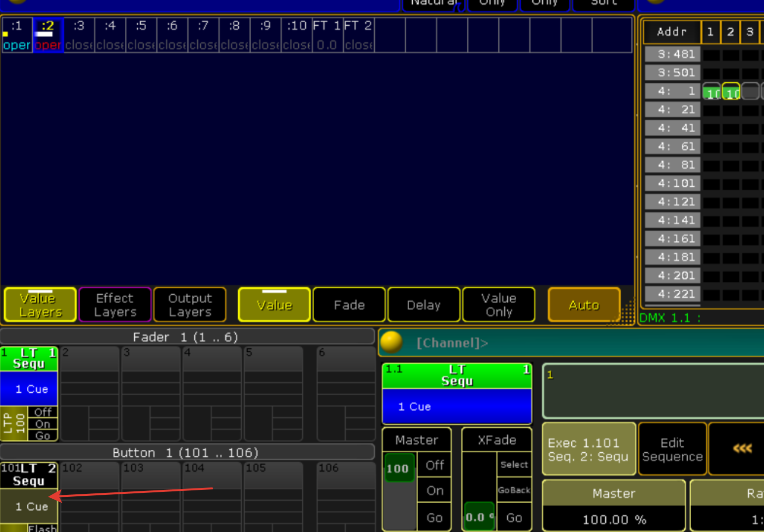Viewport: 764px width, 532px height.
Task: Click the Button 1 (101 .. 106) header
Action: tap(186, 452)
